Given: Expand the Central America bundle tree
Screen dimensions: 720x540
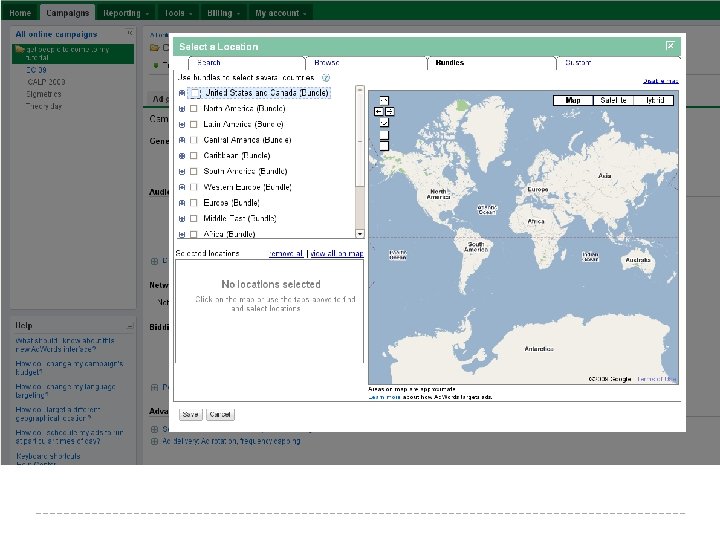Looking at the screenshot, I should click(x=182, y=140).
